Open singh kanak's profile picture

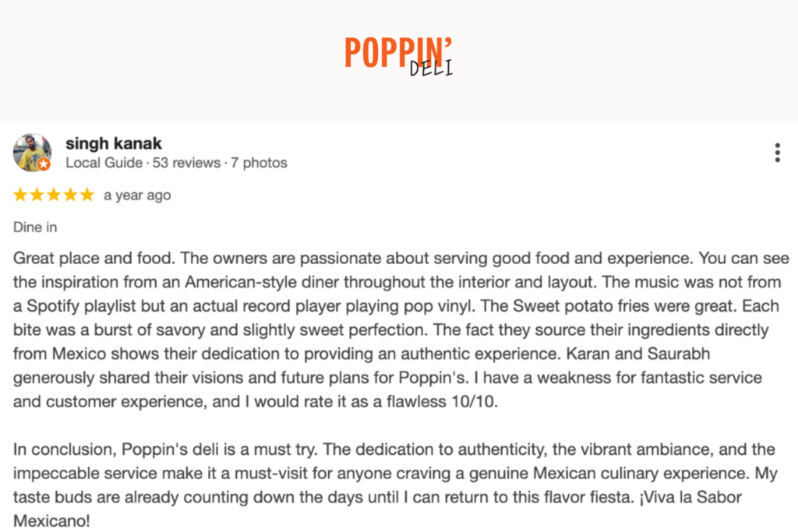tap(32, 153)
